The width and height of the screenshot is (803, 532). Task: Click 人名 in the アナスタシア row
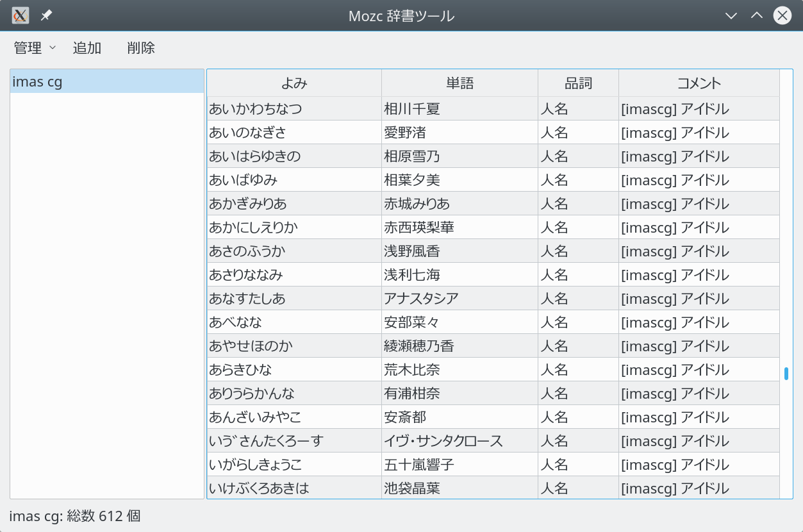coord(579,299)
